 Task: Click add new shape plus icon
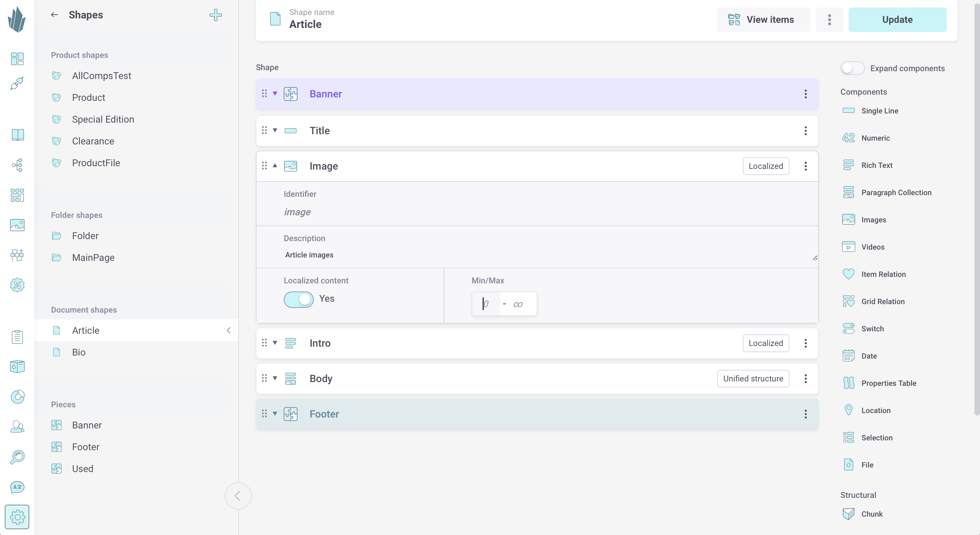coord(216,15)
